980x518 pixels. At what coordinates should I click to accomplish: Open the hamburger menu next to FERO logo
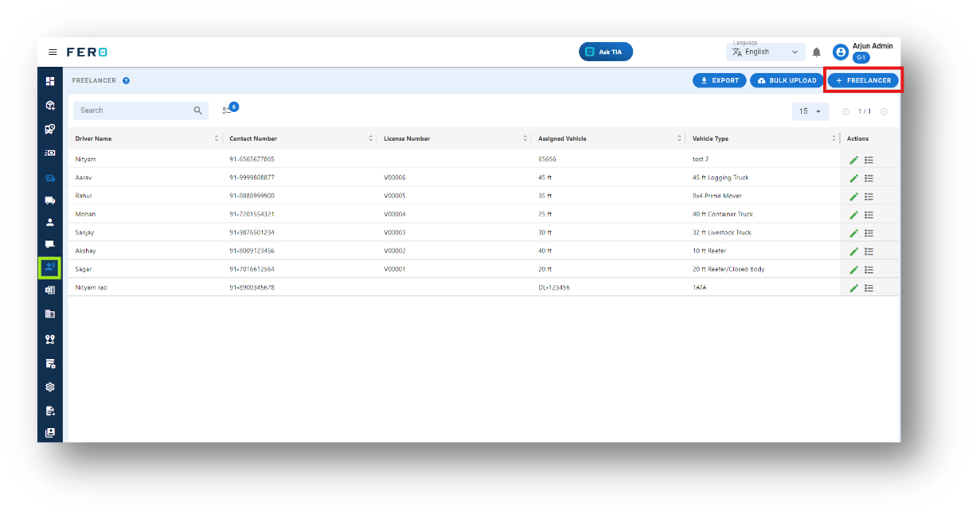tap(53, 53)
